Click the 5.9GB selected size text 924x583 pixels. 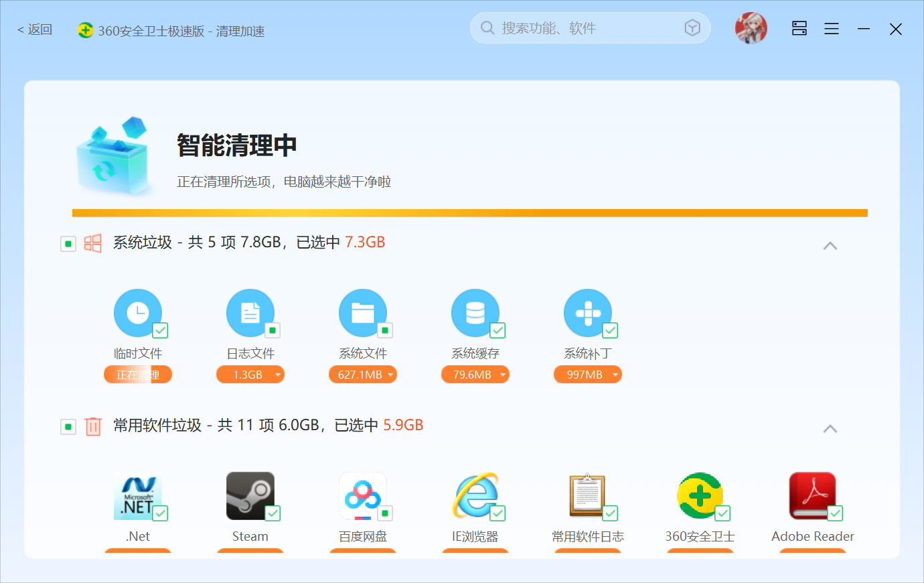coord(403,426)
